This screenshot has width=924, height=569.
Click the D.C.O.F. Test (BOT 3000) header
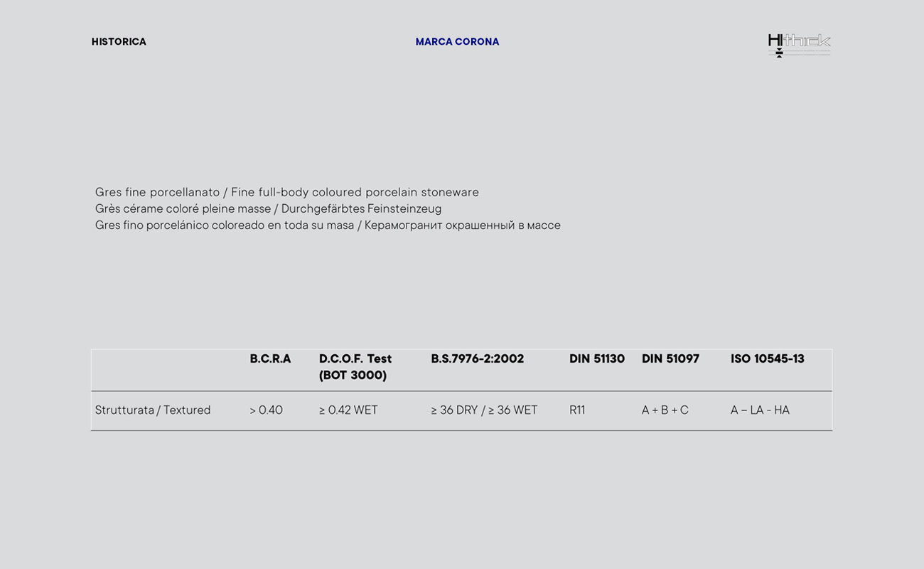coord(355,367)
